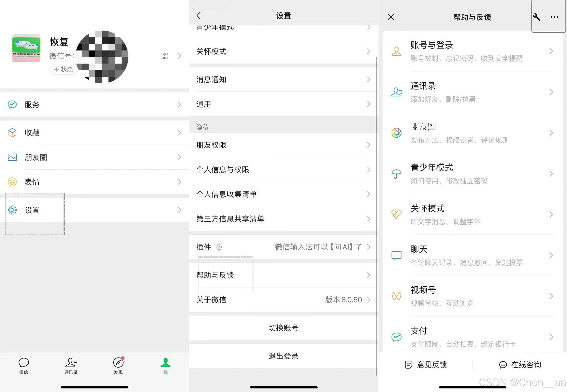The height and width of the screenshot is (392, 567).
Task: Expand the 关怀模式 help chevron
Action: tap(551, 215)
